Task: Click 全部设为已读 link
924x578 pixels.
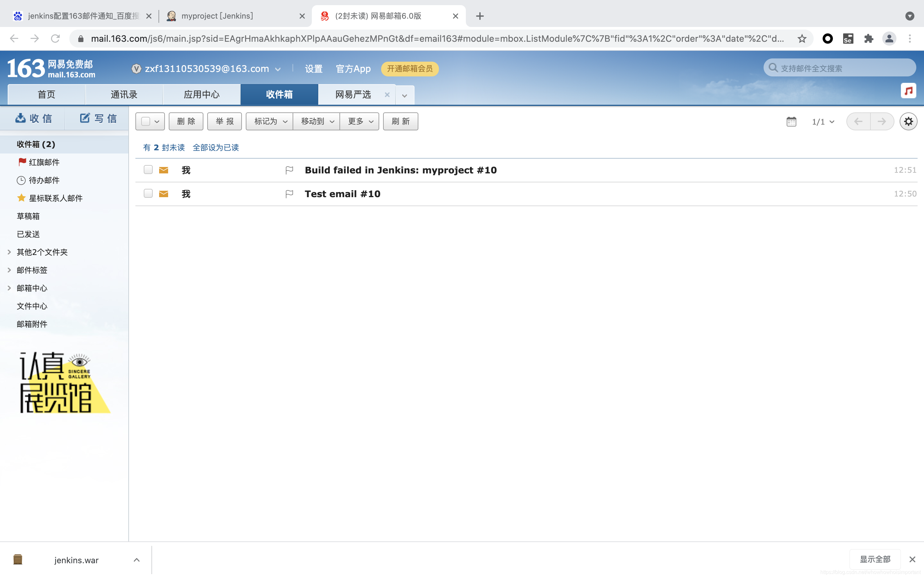Action: click(x=216, y=148)
